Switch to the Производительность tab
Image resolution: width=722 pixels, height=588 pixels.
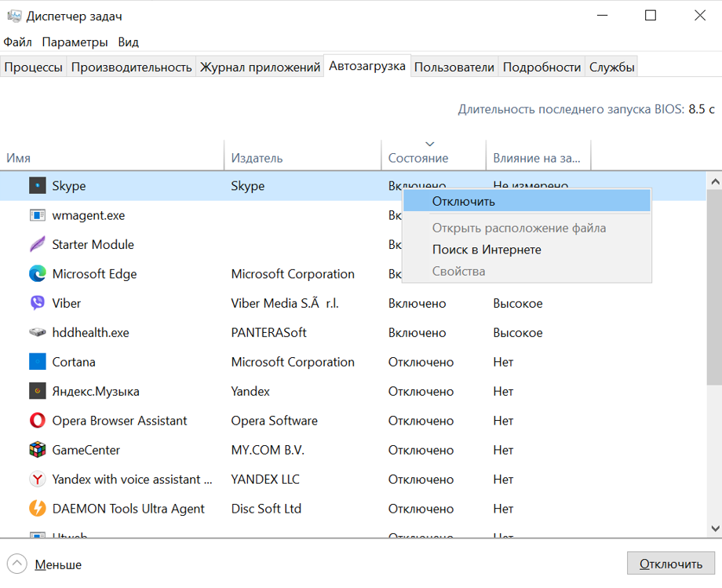[x=131, y=68]
